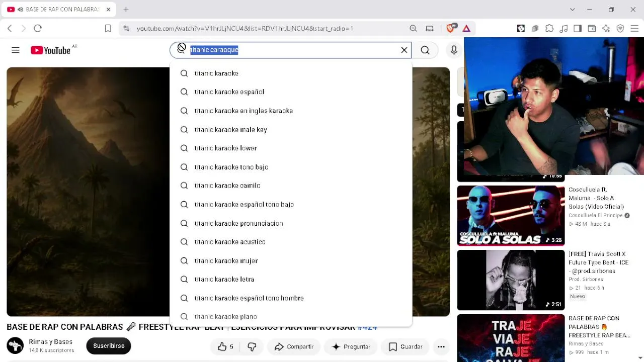Viewport: 644px width, 362px height.
Task: Pick "titanic karaoke mujer" suggestion
Action: [x=291, y=261]
